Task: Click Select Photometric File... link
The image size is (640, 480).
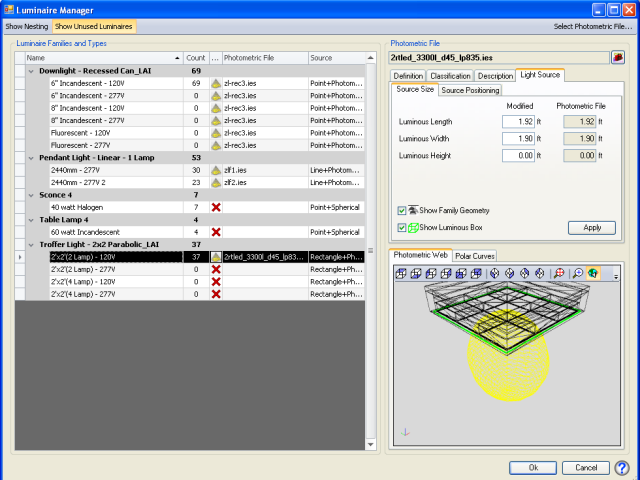Action: pyautogui.click(x=593, y=27)
